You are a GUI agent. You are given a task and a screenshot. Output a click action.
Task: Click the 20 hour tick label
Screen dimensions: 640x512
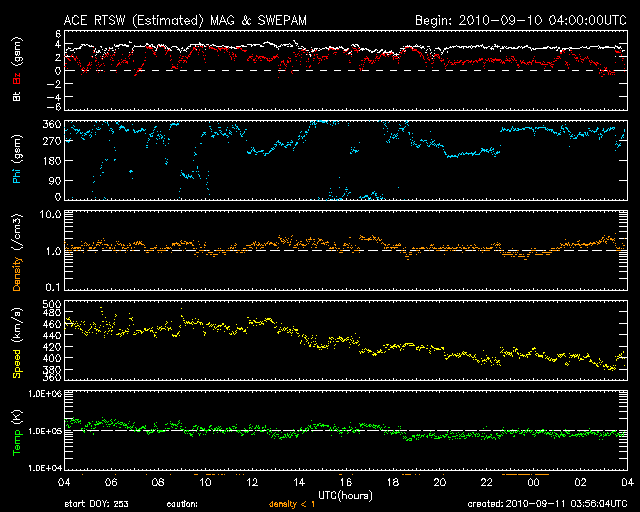(440, 482)
